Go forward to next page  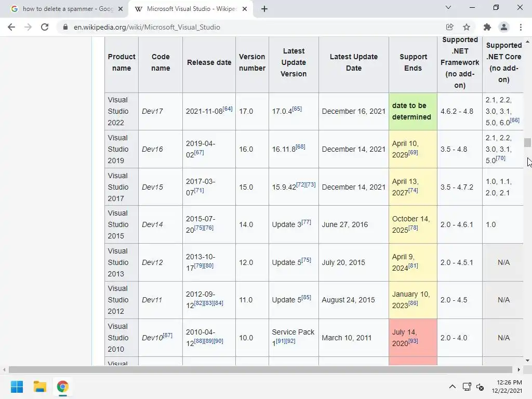pyautogui.click(x=28, y=27)
